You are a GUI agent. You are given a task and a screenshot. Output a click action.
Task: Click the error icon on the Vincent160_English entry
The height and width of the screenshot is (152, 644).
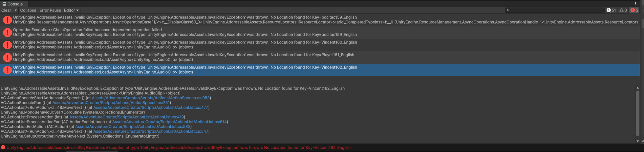[7, 45]
